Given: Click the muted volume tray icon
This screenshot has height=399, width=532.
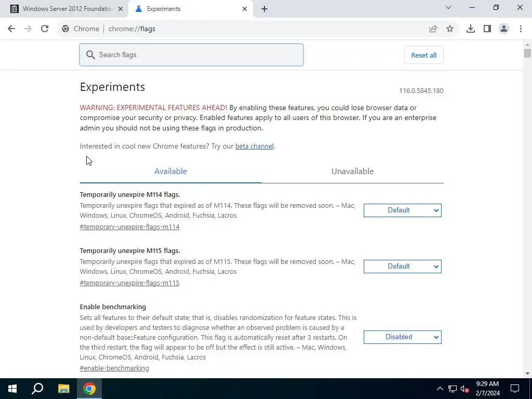Looking at the screenshot, I should (x=465, y=389).
